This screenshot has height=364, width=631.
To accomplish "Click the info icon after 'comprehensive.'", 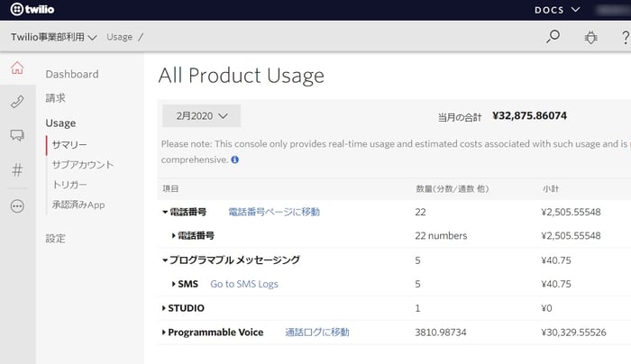I will (234, 159).
